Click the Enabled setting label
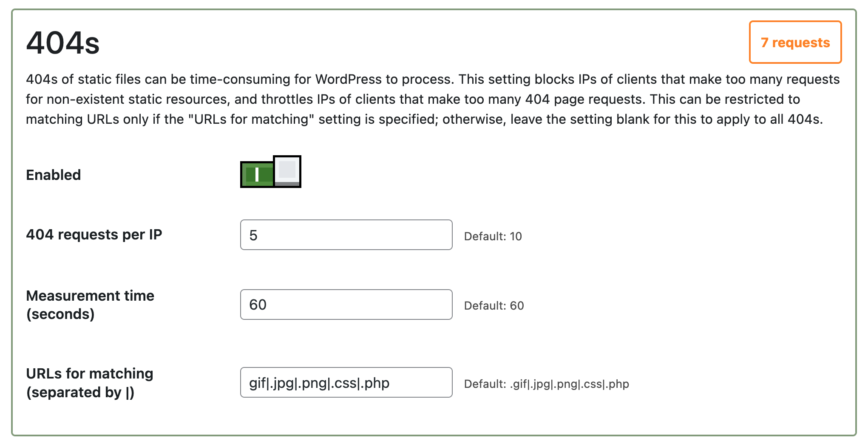 coord(54,175)
